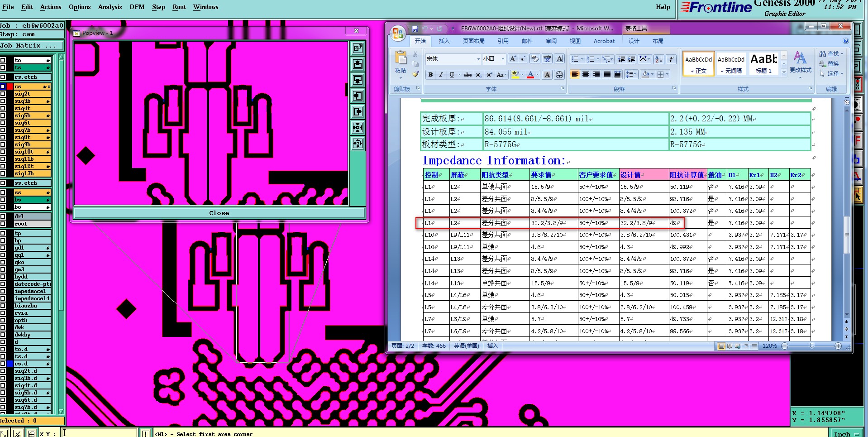Toggle checkbox for layer ss.etch
Viewport: 868px width, 437px height.
point(3,183)
